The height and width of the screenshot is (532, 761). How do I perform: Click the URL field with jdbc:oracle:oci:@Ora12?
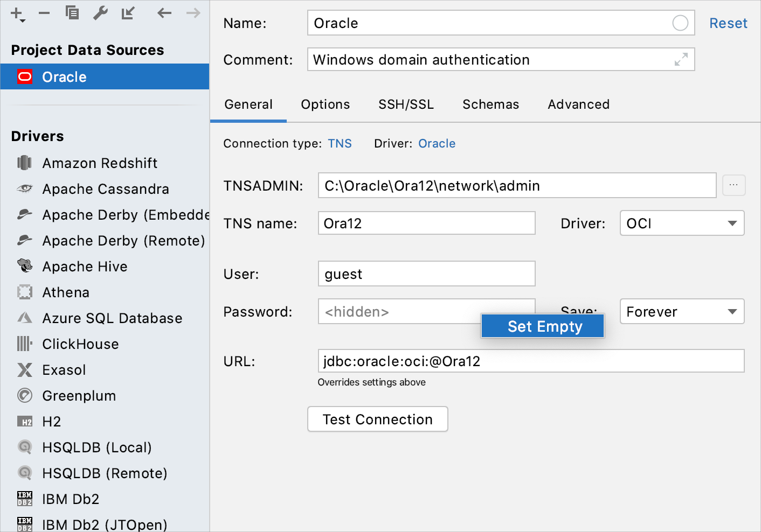531,361
